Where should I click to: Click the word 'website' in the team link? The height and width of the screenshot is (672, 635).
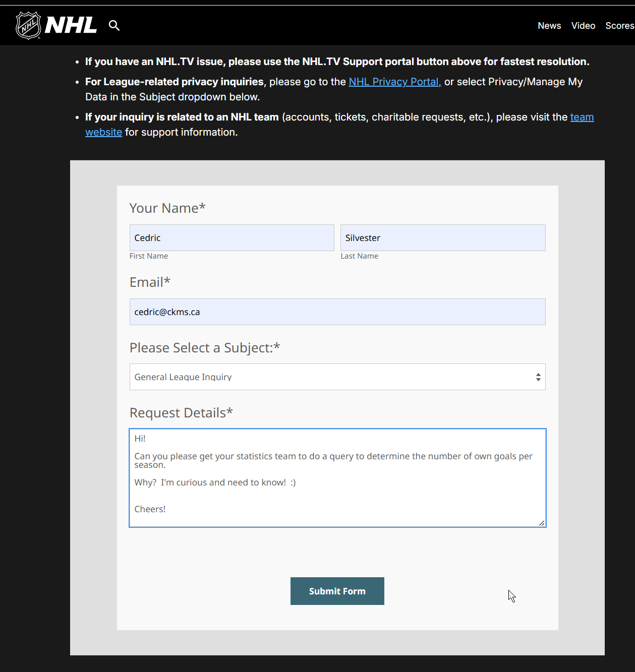[x=103, y=132]
